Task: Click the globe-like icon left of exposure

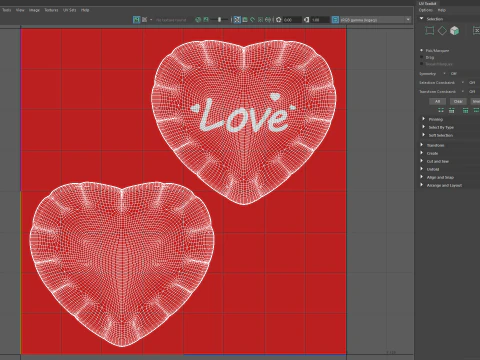Action: tap(268, 20)
